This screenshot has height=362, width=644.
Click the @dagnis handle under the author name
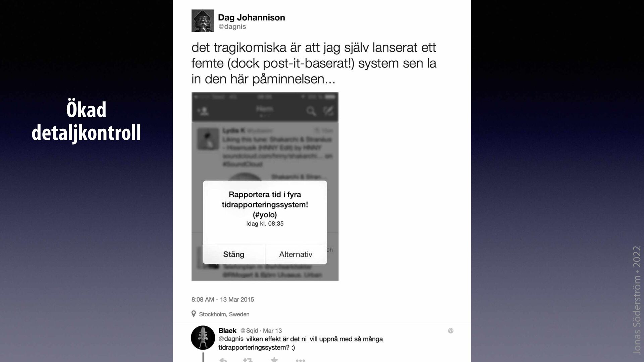(x=232, y=26)
